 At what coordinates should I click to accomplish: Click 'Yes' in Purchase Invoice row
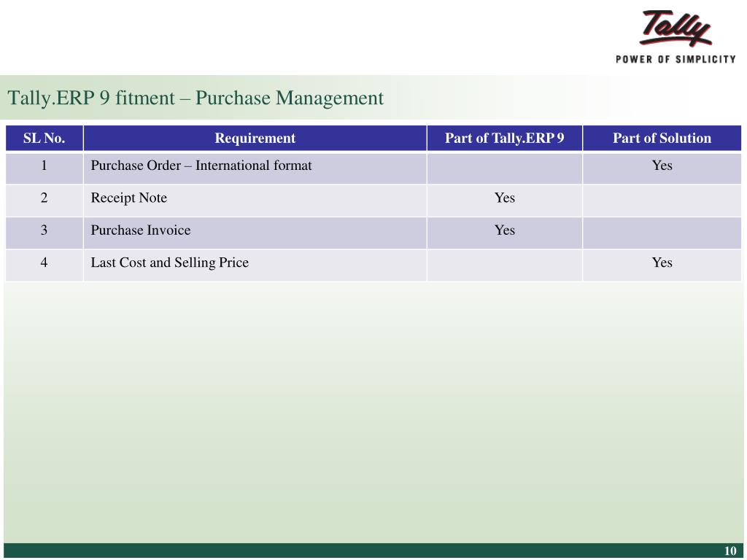[x=505, y=230]
